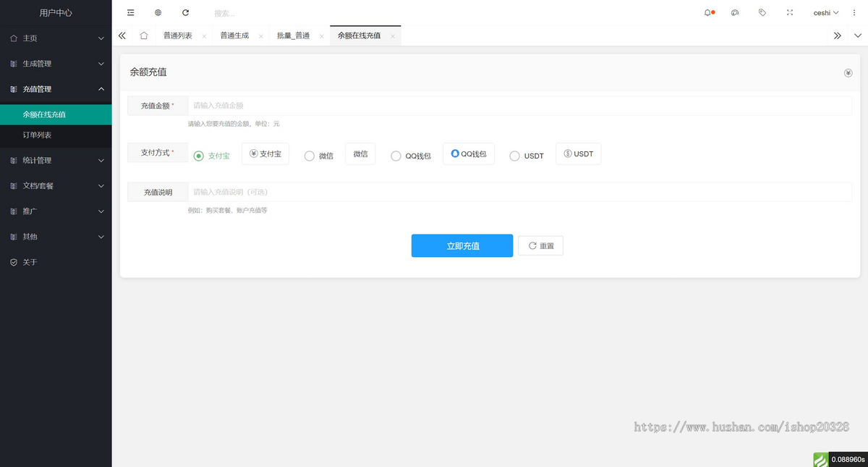
Task: Select the 微信 radio button
Action: point(310,156)
